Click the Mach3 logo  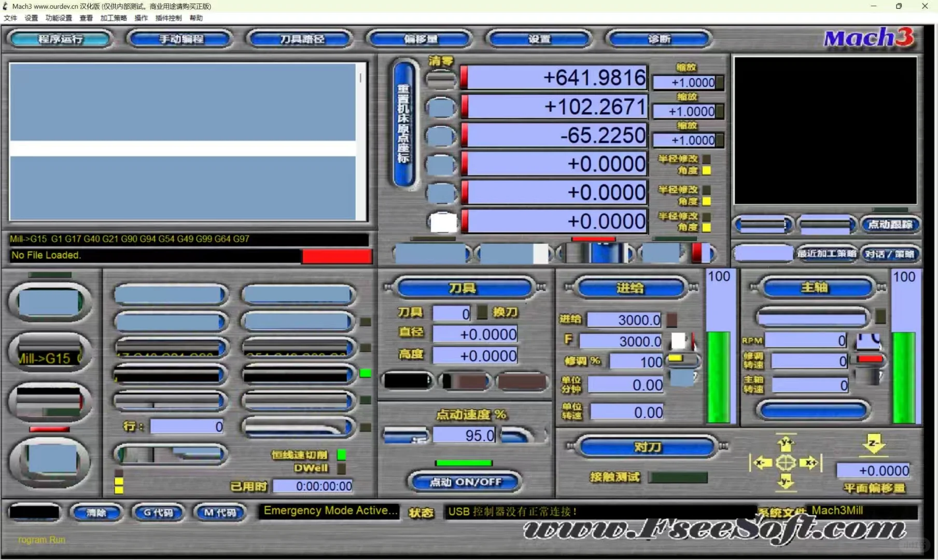(x=869, y=38)
